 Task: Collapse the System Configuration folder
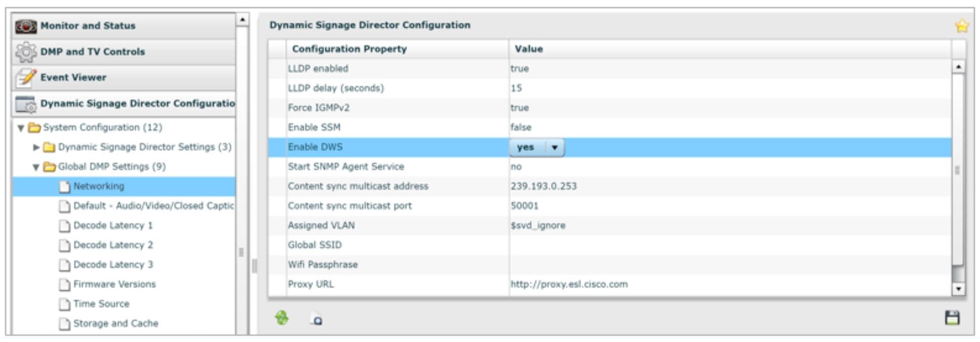(x=21, y=128)
